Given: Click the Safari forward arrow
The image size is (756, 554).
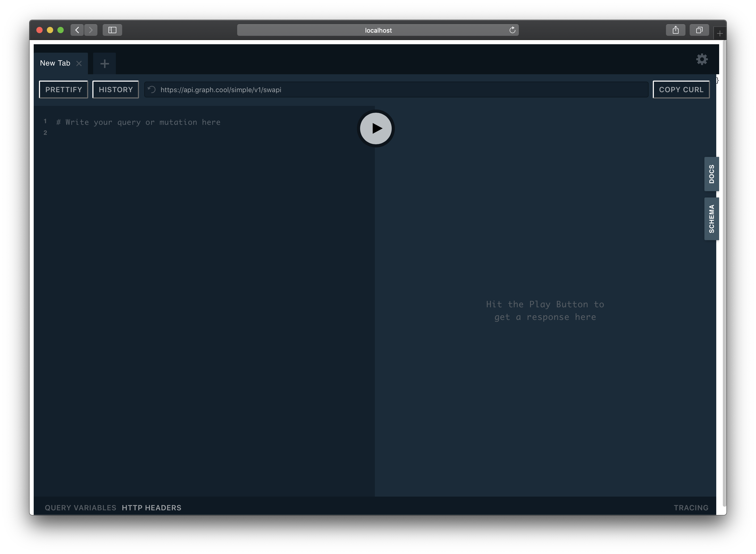Looking at the screenshot, I should coord(91,30).
